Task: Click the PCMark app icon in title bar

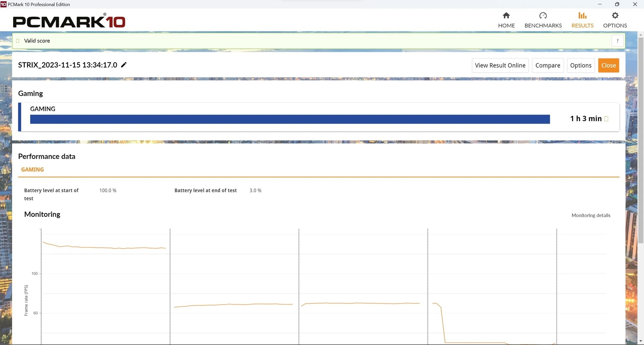Action: [x=3, y=4]
